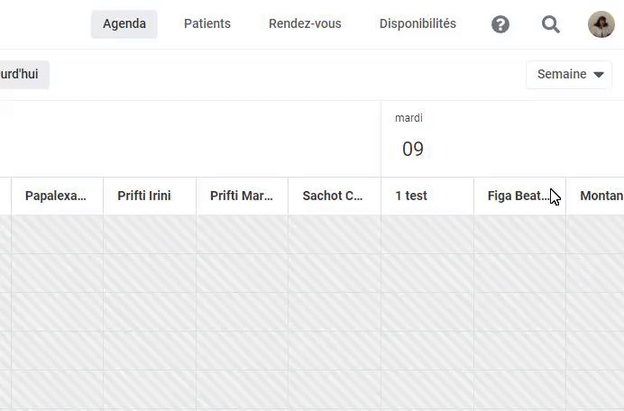Open the user profile avatar
624x411 pixels.
tap(601, 24)
